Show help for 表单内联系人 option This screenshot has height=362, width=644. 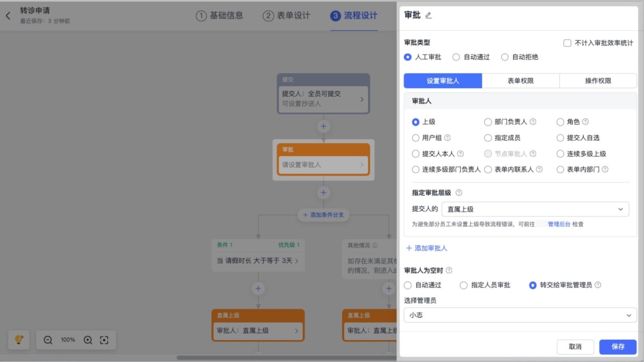coord(539,169)
